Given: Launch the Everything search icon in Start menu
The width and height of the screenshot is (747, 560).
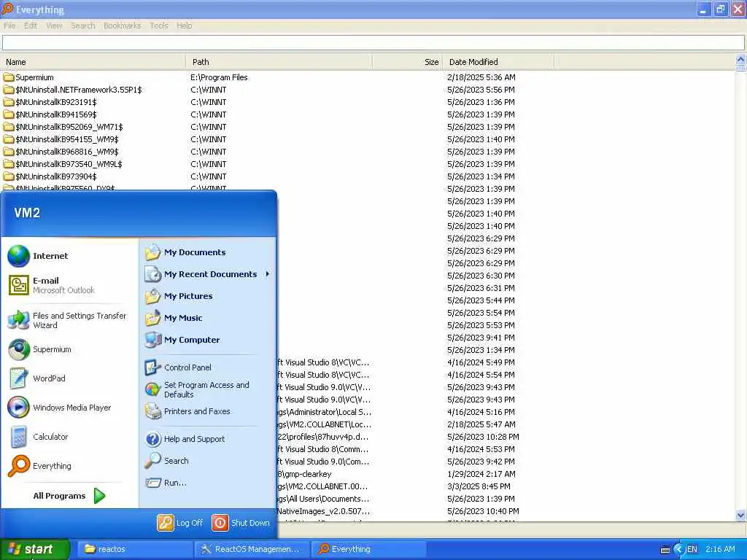Looking at the screenshot, I should [18, 466].
